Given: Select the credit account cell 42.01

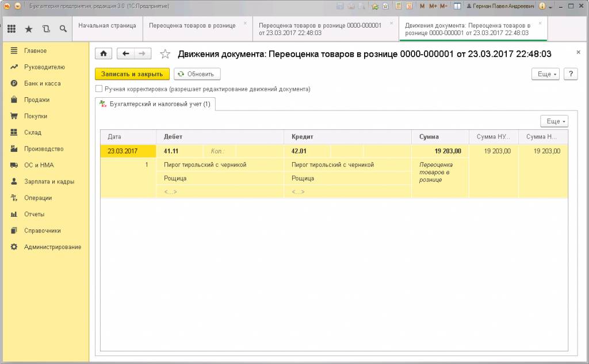Looking at the screenshot, I should tap(307, 151).
